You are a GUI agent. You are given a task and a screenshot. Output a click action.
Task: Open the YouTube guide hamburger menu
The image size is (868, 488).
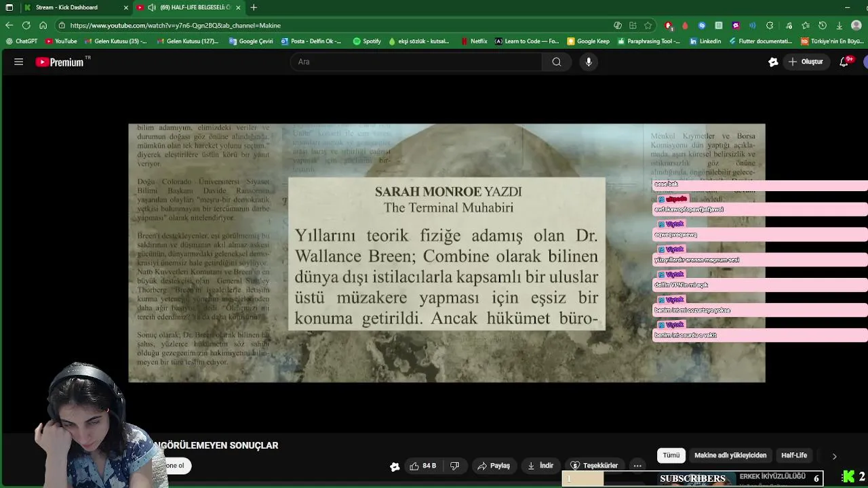tap(19, 62)
